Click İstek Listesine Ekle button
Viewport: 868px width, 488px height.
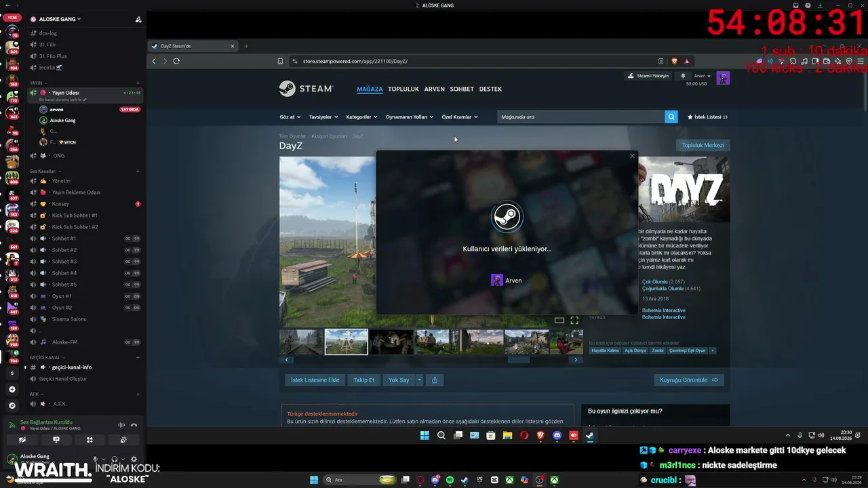315,380
